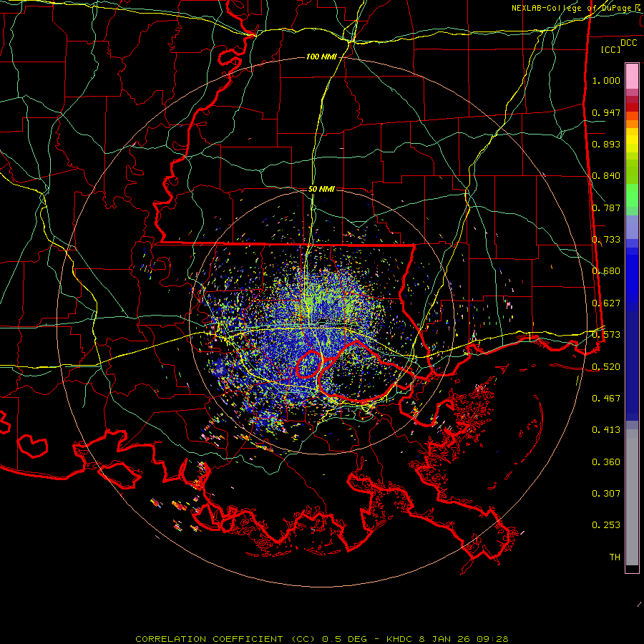Click the DCC label above color scale
The image size is (644, 644).
[x=628, y=43]
